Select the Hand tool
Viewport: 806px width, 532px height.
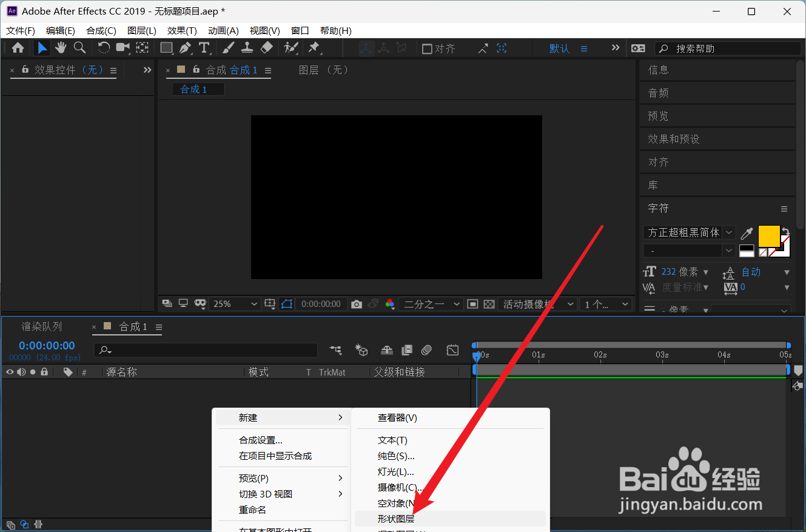pos(61,48)
